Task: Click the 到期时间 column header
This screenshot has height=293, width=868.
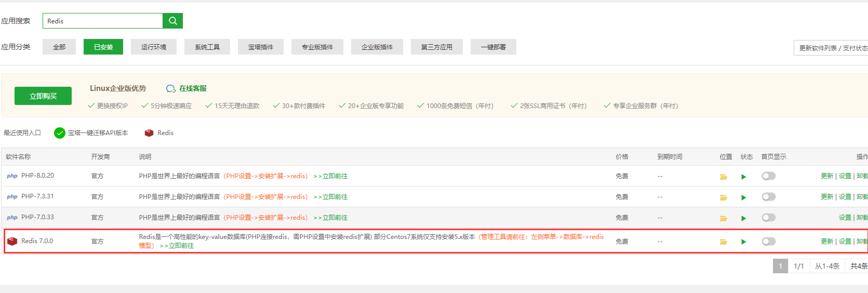Action: pyautogui.click(x=670, y=157)
